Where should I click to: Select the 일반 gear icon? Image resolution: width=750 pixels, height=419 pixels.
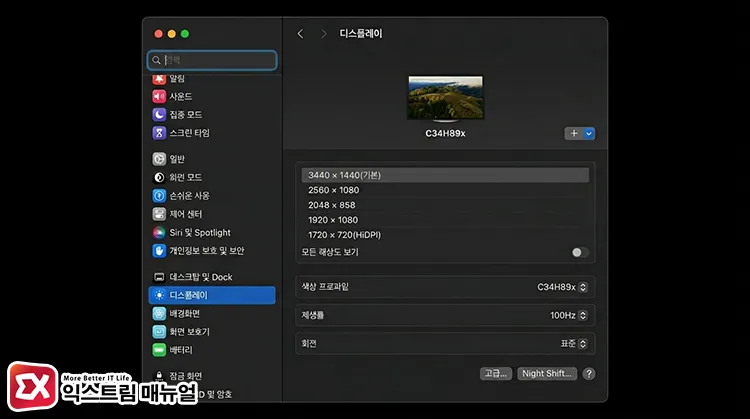(159, 159)
